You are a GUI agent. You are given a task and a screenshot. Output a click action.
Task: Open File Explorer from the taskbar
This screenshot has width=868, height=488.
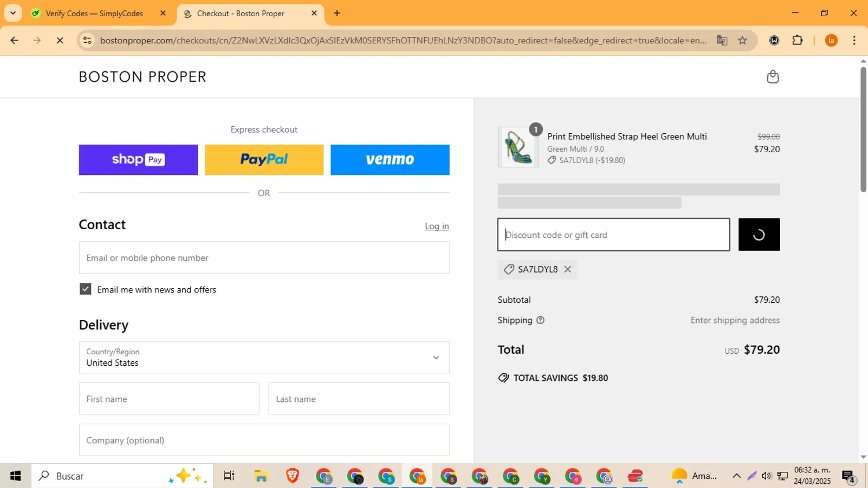pos(261,476)
